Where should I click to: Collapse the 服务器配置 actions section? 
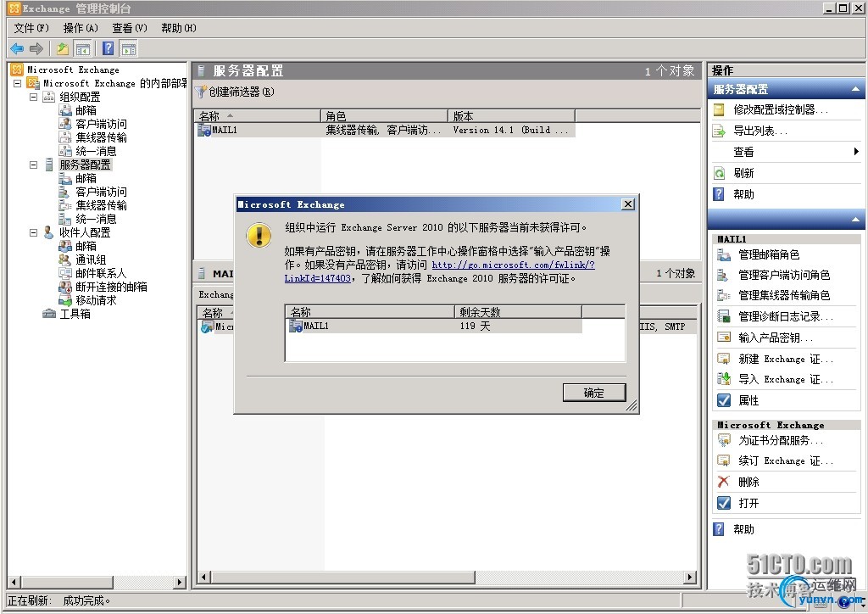(x=855, y=89)
